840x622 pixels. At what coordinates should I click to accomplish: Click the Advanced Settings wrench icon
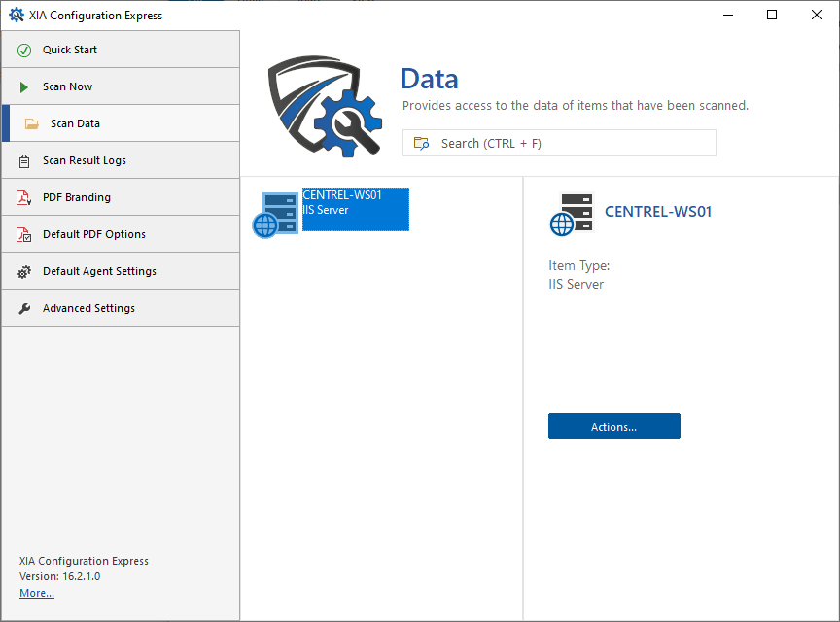pos(24,309)
